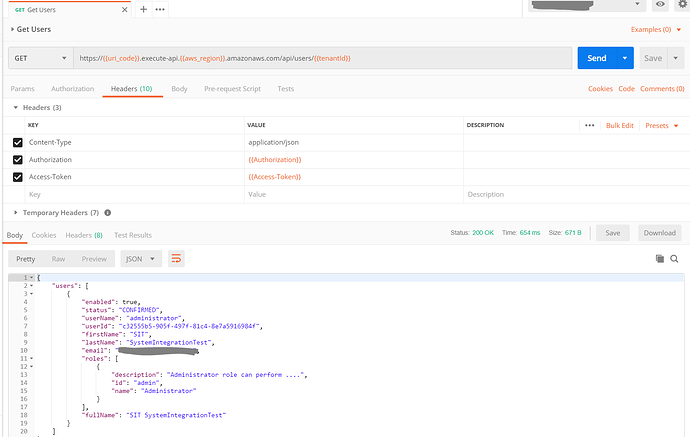
Task: Open Comments (0) link
Action: click(x=662, y=88)
